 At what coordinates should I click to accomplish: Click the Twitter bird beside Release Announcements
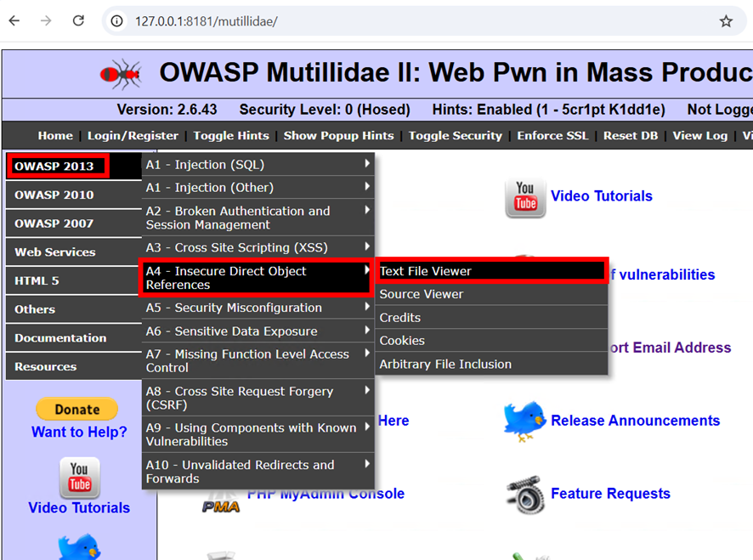point(524,421)
